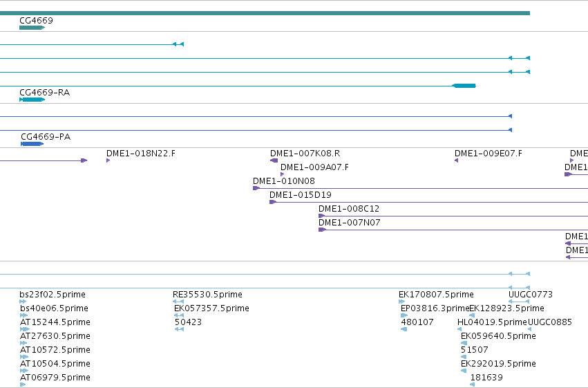This screenshot has width=588, height=388.
Task: Click the DME1-018N22.F feature arrow
Action: coord(108,160)
